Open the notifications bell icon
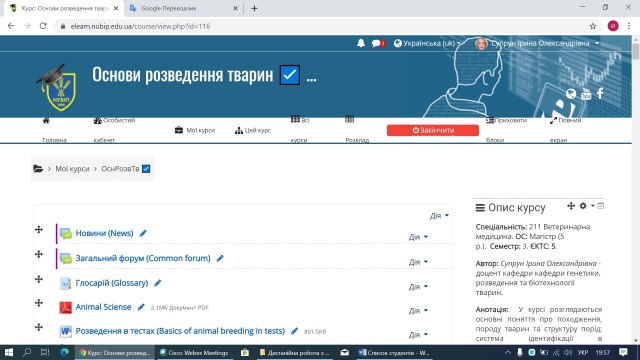 pos(361,43)
